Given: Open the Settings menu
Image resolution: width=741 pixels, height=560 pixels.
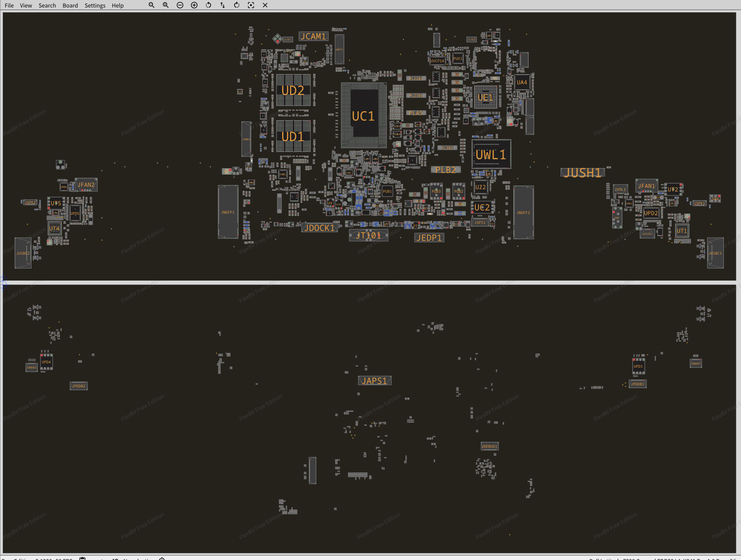Looking at the screenshot, I should (x=95, y=6).
